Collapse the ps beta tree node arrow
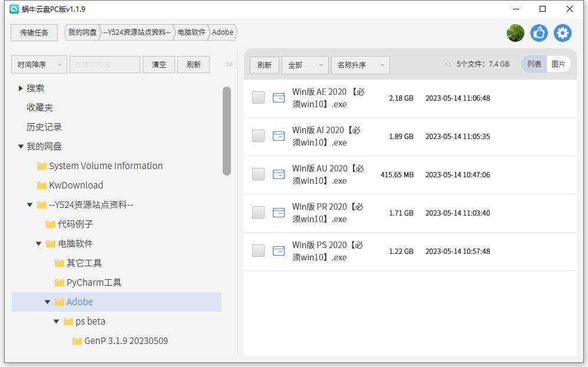The height and width of the screenshot is (367, 588). (56, 322)
